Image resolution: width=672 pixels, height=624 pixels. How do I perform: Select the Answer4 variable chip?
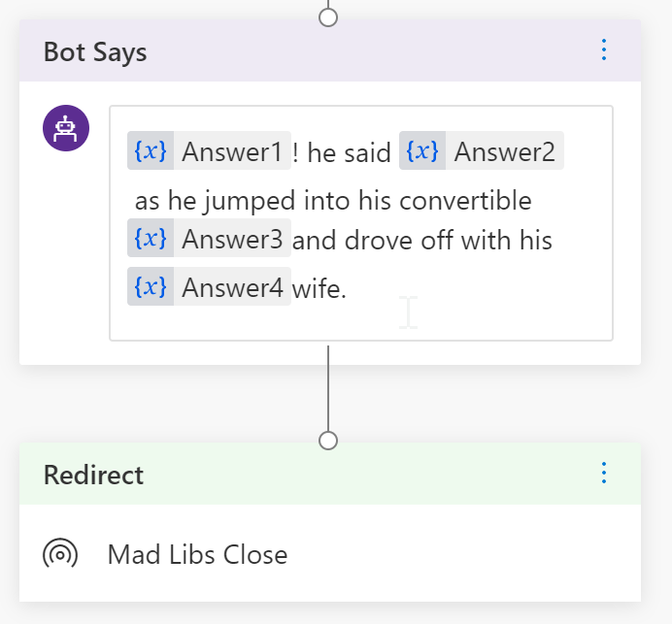(231, 287)
